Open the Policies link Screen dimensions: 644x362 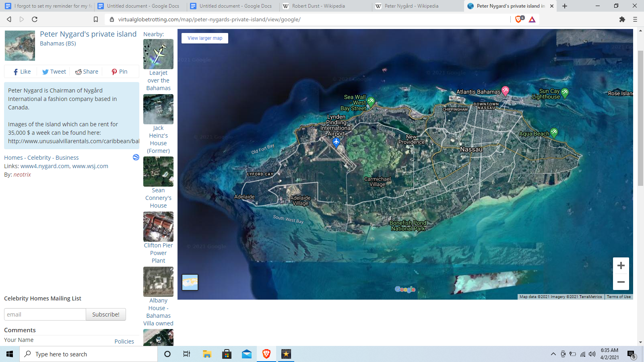coord(124,341)
